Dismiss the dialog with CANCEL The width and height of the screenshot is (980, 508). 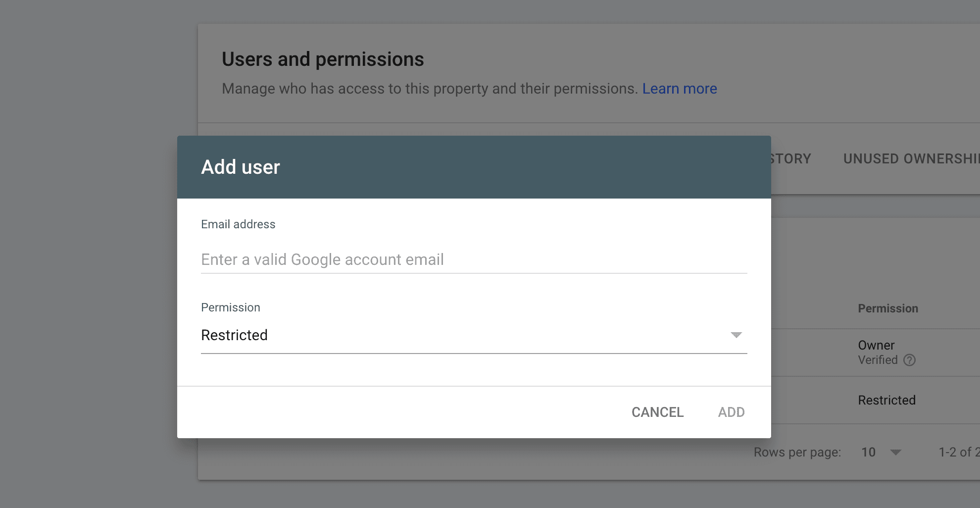(657, 412)
